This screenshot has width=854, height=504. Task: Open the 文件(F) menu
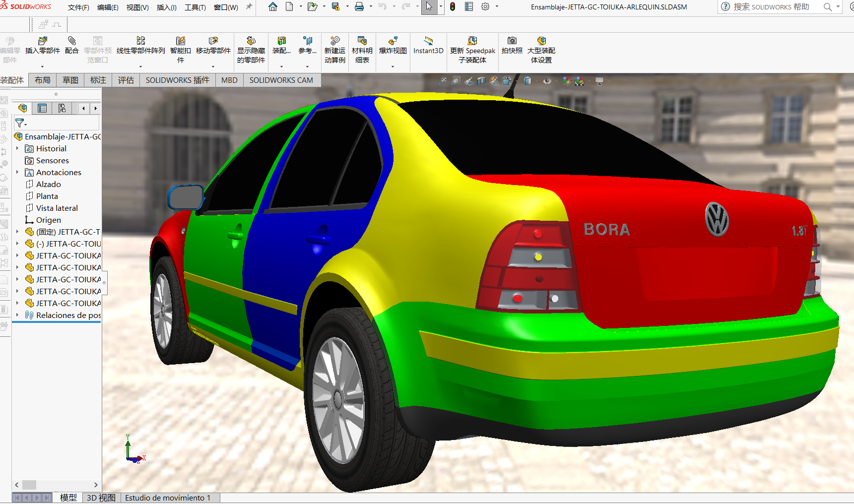[78, 7]
